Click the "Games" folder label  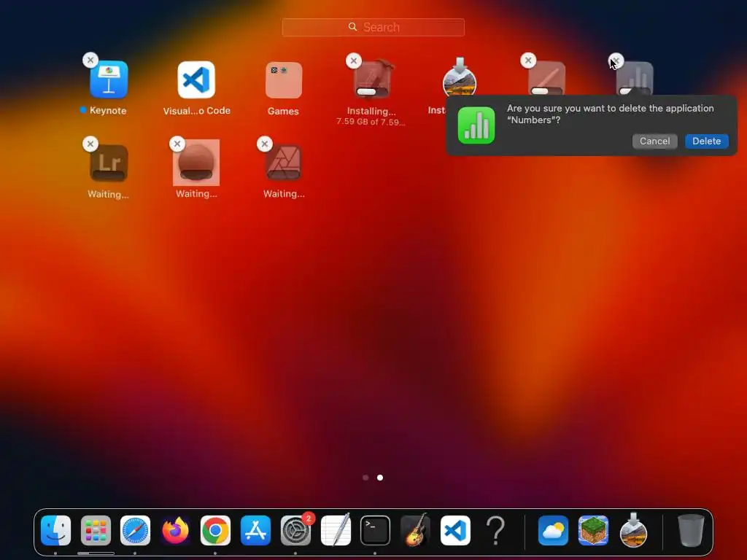(283, 111)
